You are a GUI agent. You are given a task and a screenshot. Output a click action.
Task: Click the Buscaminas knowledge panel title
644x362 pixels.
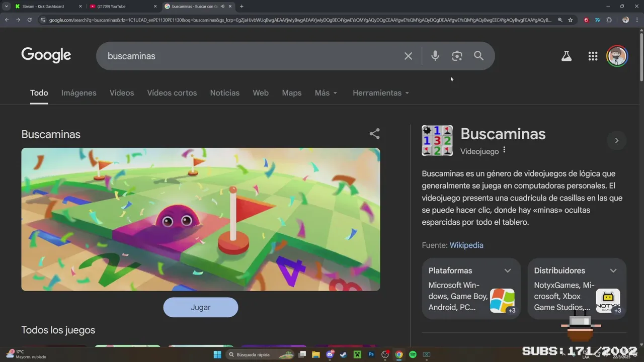(x=503, y=134)
